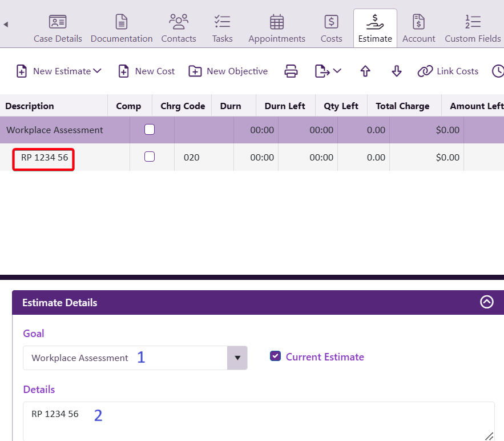
Task: Uncheck the Current Estimate checkbox
Action: (276, 356)
